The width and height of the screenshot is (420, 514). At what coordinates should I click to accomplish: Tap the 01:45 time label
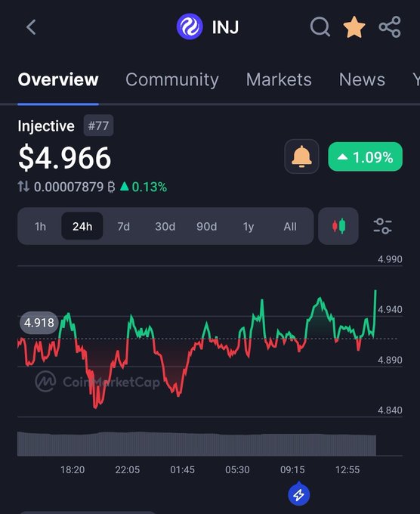pyautogui.click(x=183, y=469)
